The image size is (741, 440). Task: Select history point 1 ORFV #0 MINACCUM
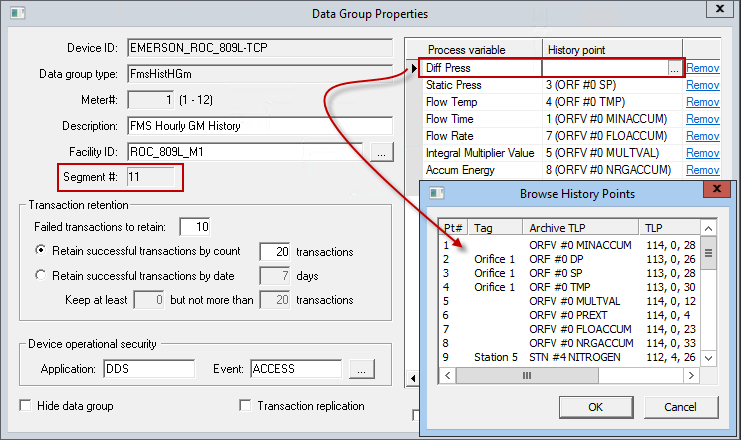569,245
